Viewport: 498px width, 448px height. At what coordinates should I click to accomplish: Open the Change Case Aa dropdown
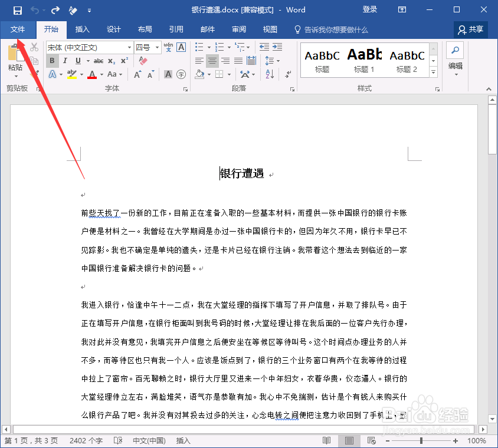click(114, 74)
